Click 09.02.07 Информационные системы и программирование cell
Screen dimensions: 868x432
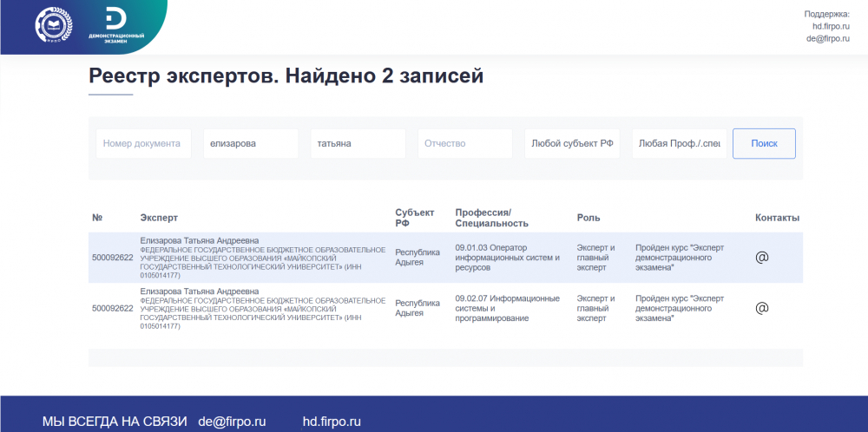tap(507, 308)
